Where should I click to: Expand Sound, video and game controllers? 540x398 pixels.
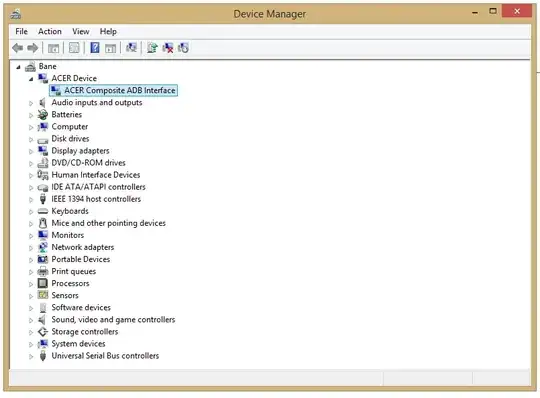click(x=31, y=320)
